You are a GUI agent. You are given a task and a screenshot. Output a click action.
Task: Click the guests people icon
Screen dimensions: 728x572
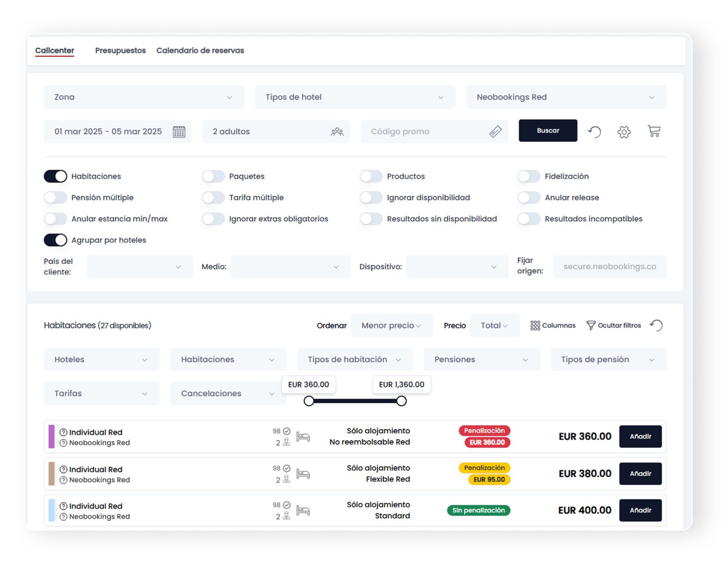pyautogui.click(x=337, y=132)
